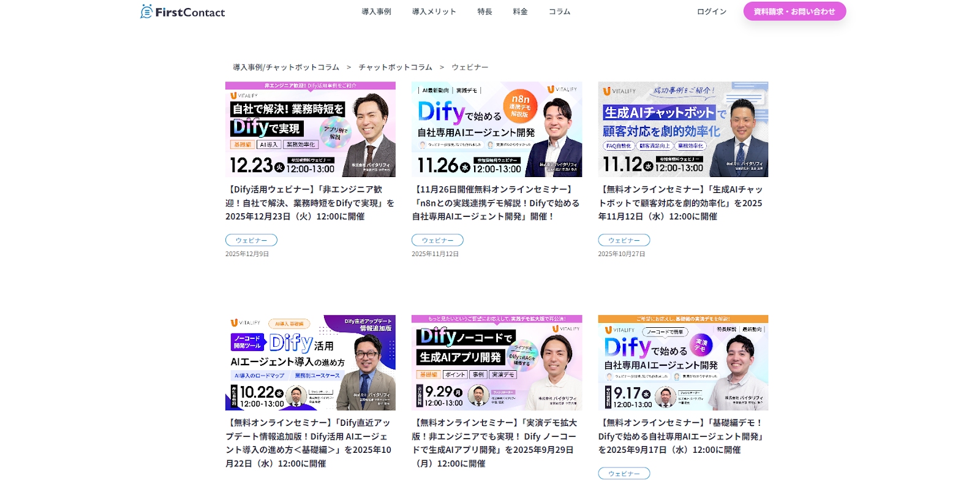980x481 pixels.
Task: Open article title 実演デモ拡大版 Dify ノーコード
Action: coord(495,443)
